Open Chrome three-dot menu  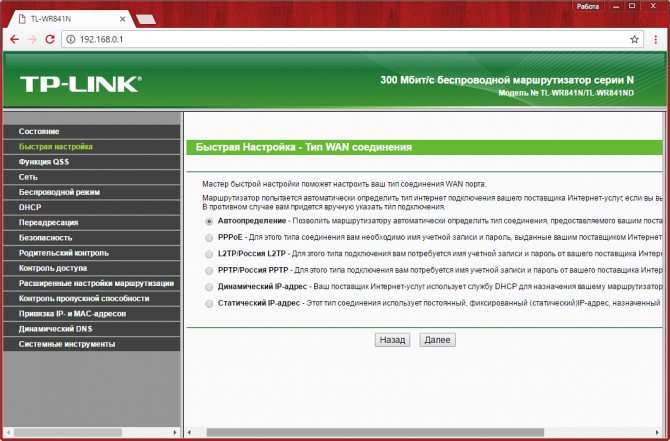tap(655, 39)
